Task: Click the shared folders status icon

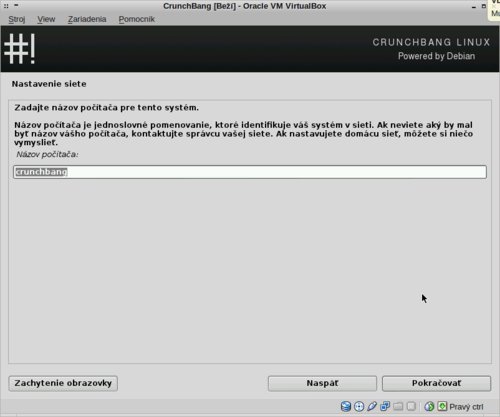Action: coord(398,406)
